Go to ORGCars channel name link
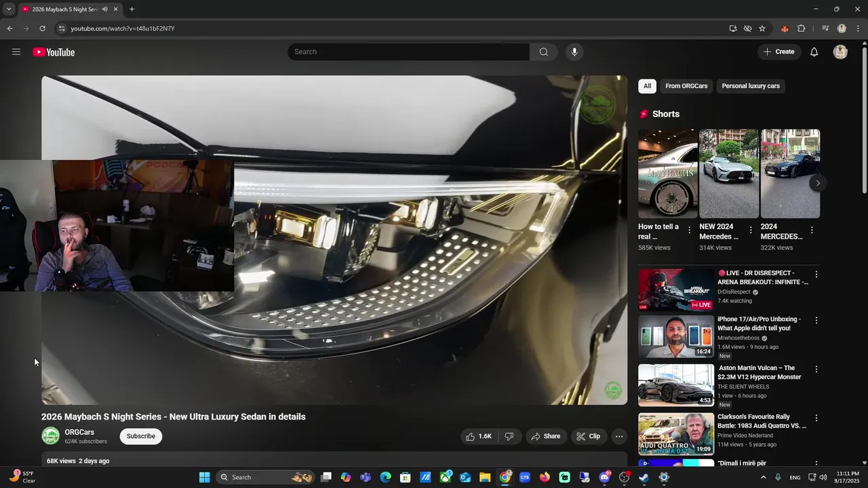 pyautogui.click(x=79, y=432)
